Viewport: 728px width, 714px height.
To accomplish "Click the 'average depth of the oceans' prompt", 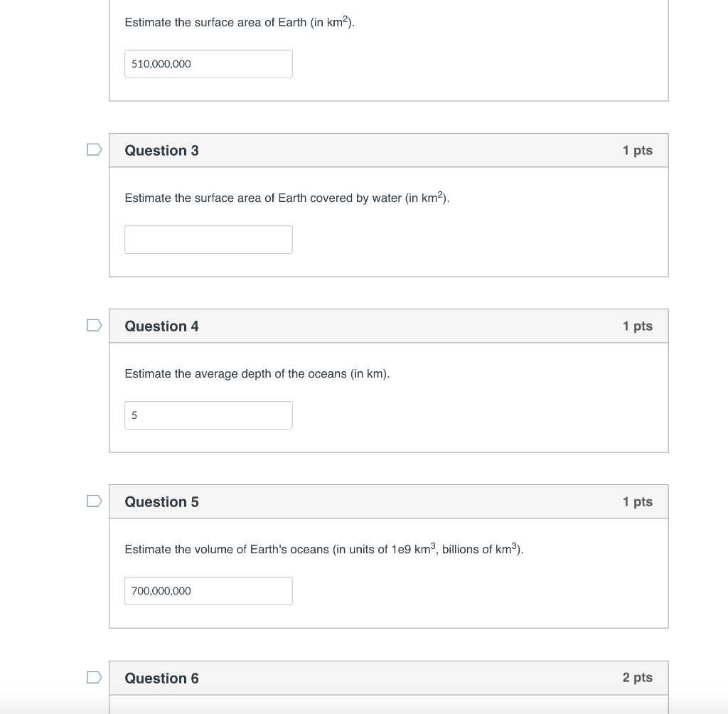I will tap(257, 373).
